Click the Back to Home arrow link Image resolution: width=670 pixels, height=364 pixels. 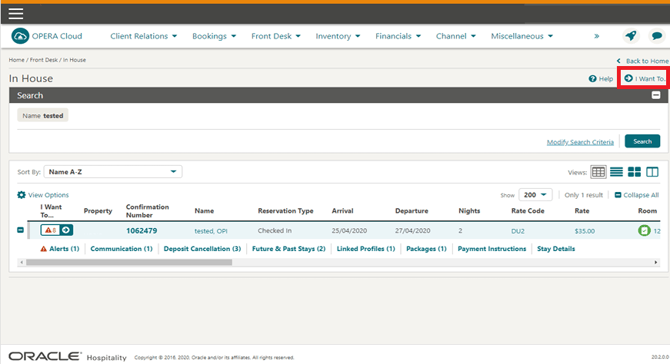[643, 61]
